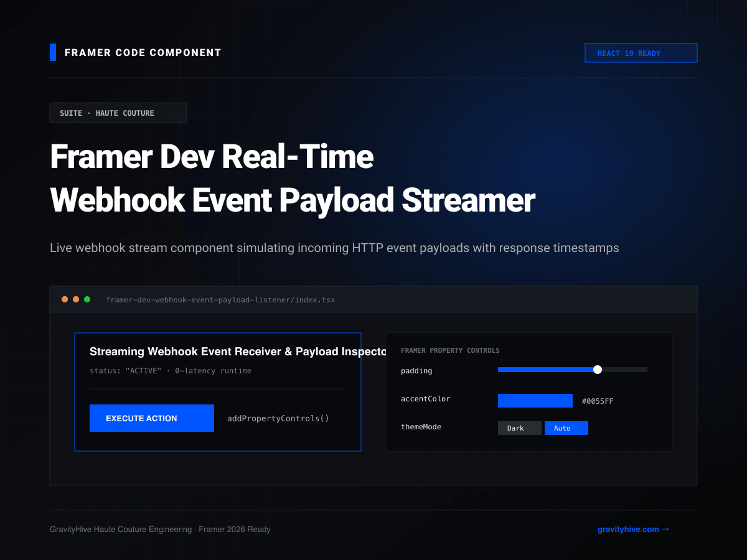Click the #0055FF hex value

click(x=598, y=401)
